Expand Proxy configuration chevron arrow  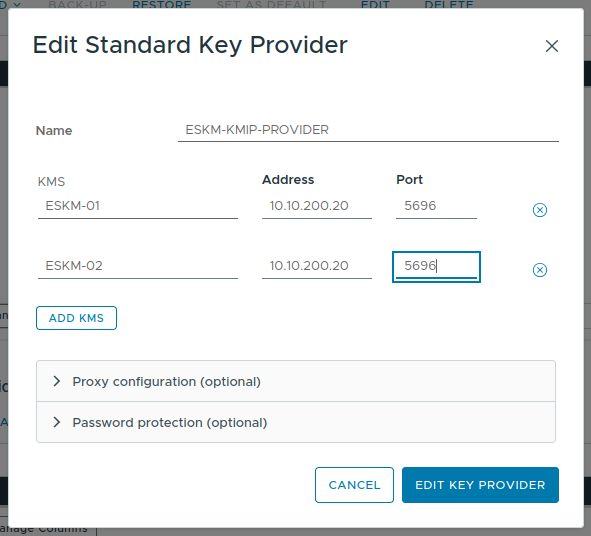(57, 381)
